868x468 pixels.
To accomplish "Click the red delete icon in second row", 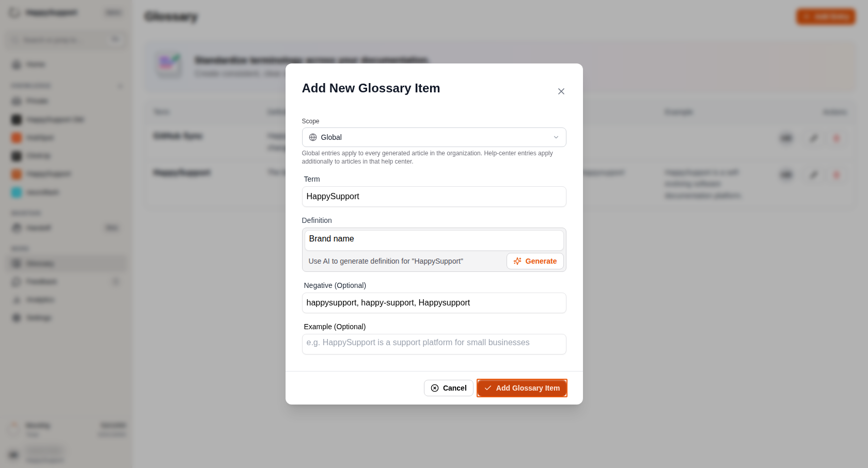I will coord(837,175).
